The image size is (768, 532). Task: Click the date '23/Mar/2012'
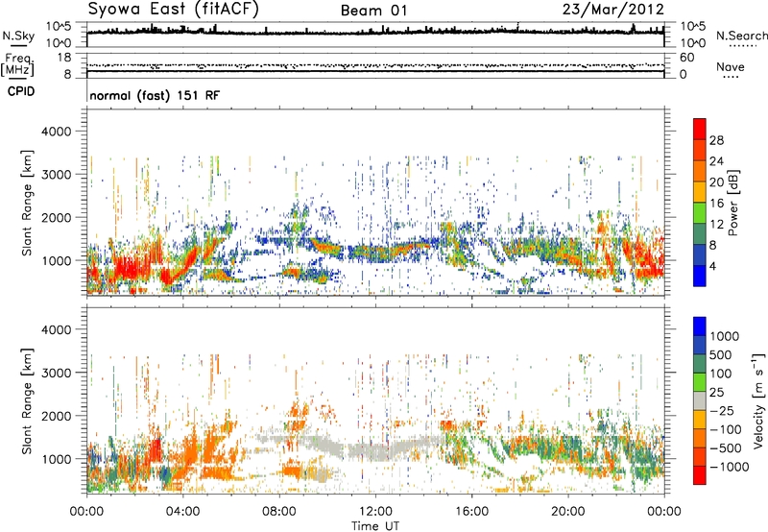(x=613, y=10)
